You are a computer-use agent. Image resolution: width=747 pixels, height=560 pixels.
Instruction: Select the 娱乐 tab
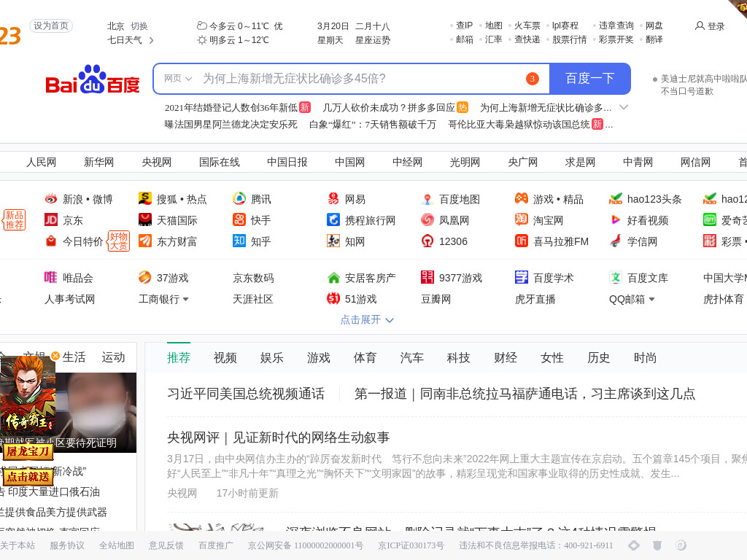(x=272, y=357)
